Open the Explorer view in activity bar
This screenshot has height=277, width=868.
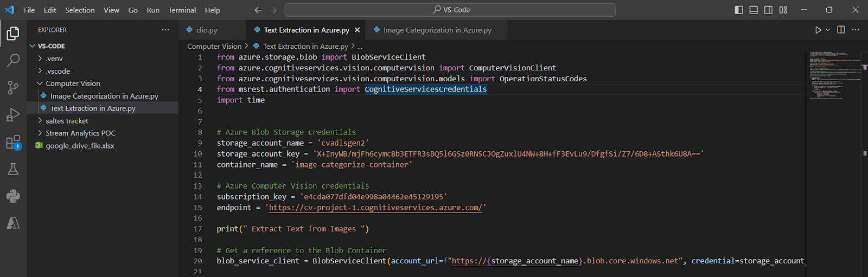tap(13, 34)
